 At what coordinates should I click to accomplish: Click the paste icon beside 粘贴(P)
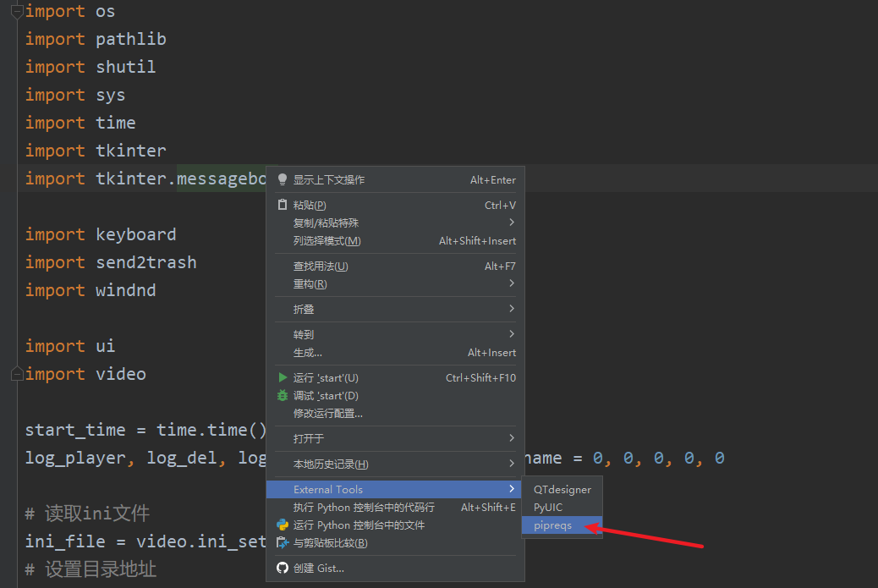point(282,205)
